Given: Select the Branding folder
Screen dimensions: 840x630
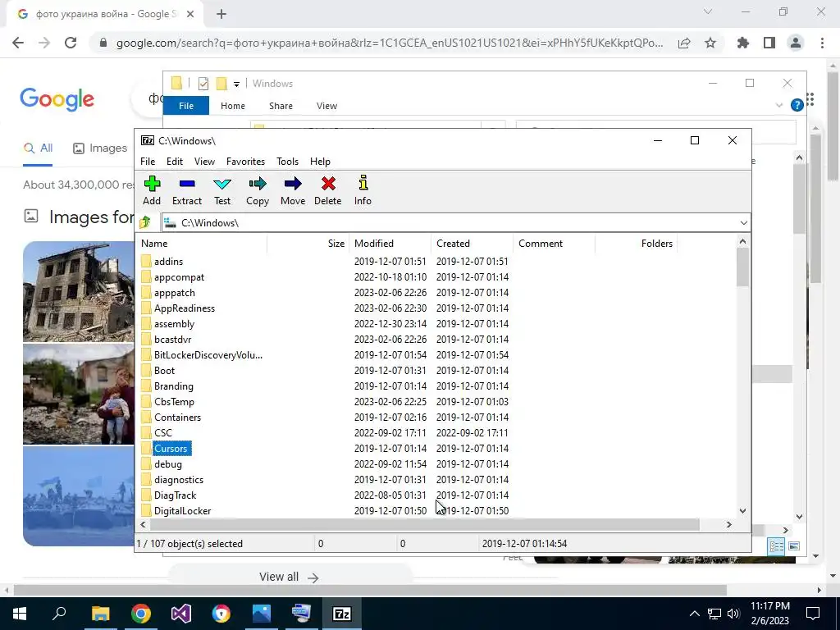Looking at the screenshot, I should [x=174, y=386].
